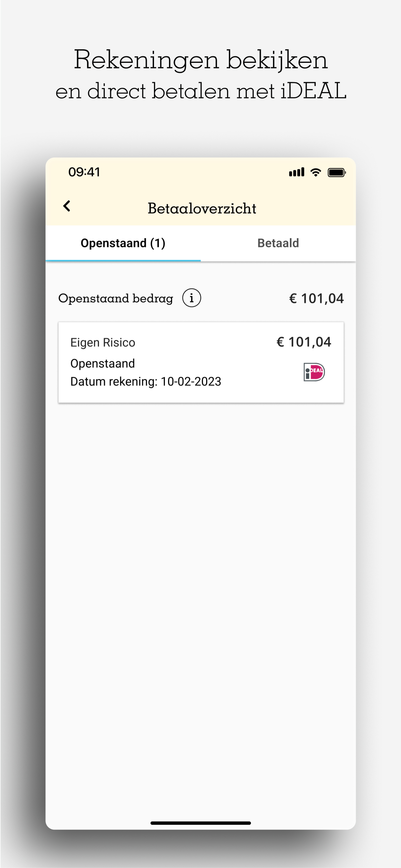Click the Betaaloverzicht page title
The height and width of the screenshot is (868, 401).
point(202,208)
